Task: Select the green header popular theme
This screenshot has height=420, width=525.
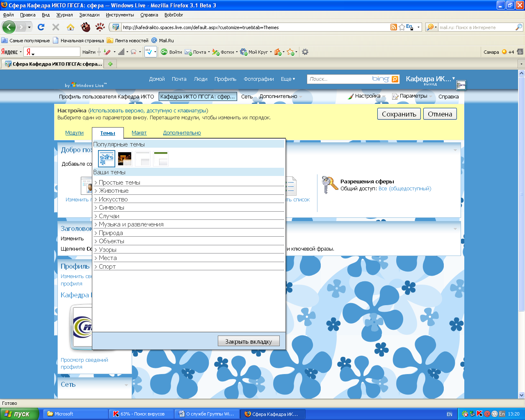Action: point(161,158)
